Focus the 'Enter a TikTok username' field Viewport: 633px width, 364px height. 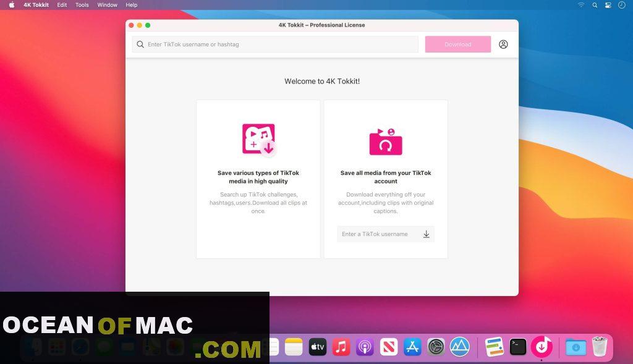386,234
